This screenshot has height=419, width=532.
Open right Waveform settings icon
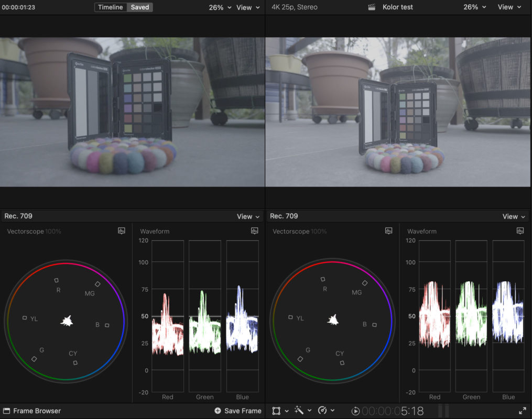520,231
